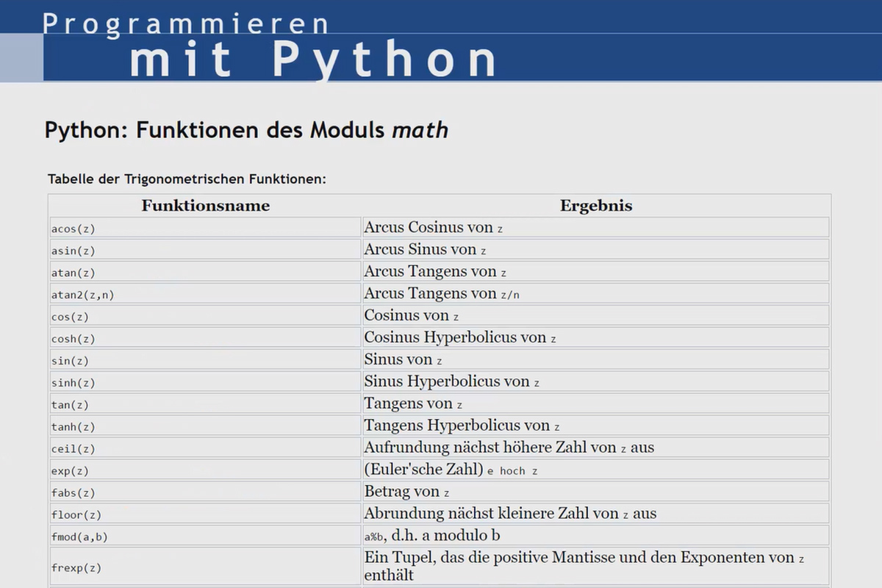882x588 pixels.
Task: Click the 'Python: Funktionen des Moduls math' heading
Action: (246, 131)
